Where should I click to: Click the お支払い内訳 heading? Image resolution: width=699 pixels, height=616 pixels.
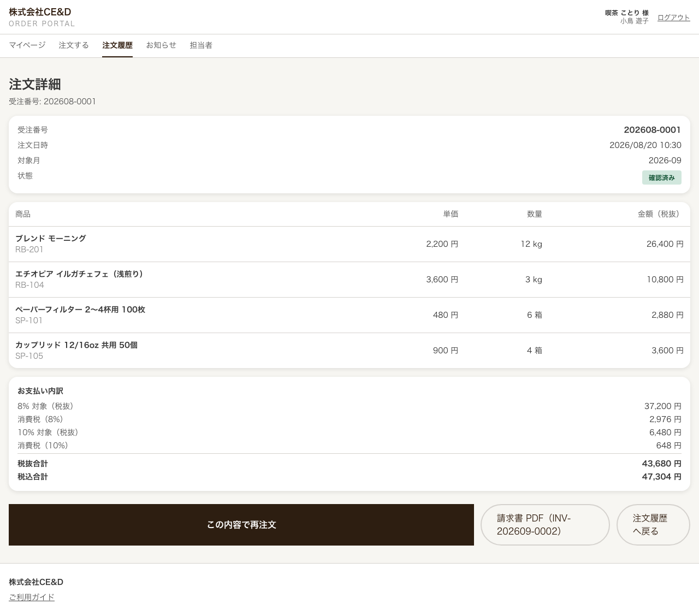point(40,391)
